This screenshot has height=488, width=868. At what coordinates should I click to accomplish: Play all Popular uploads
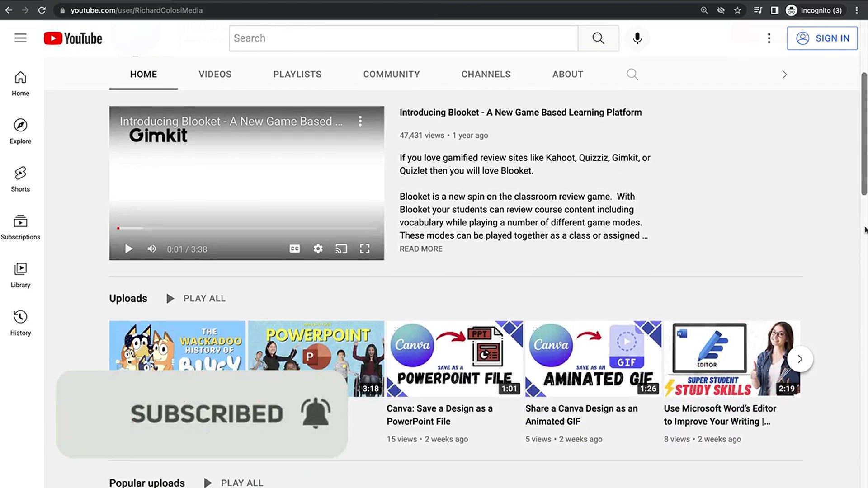click(234, 483)
